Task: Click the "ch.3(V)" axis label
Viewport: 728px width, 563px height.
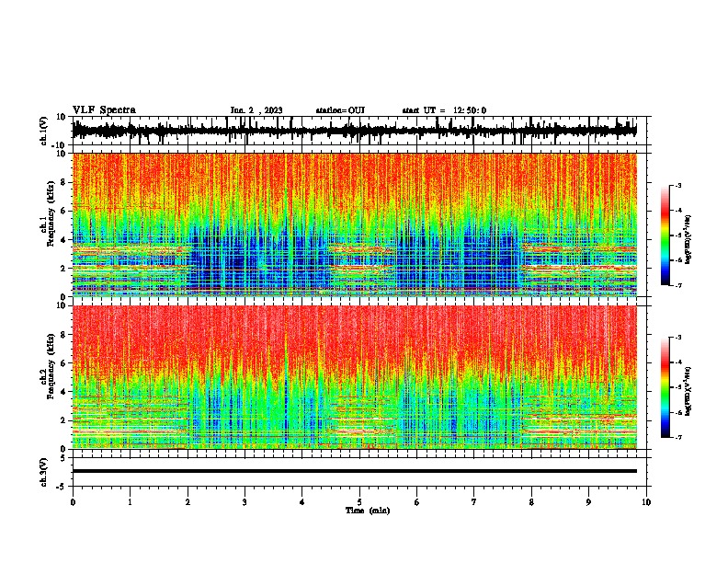Action: 44,472
